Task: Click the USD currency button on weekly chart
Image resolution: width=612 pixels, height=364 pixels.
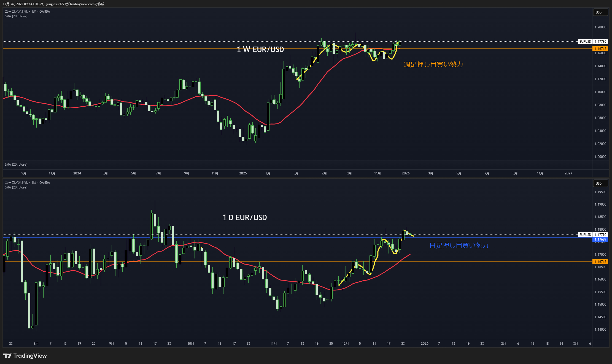Action: [x=600, y=12]
